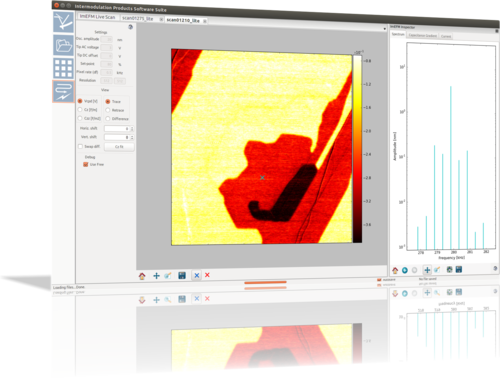The width and height of the screenshot is (500, 378).
Task: Enable the Swap diff. checkbox
Action: (x=80, y=146)
